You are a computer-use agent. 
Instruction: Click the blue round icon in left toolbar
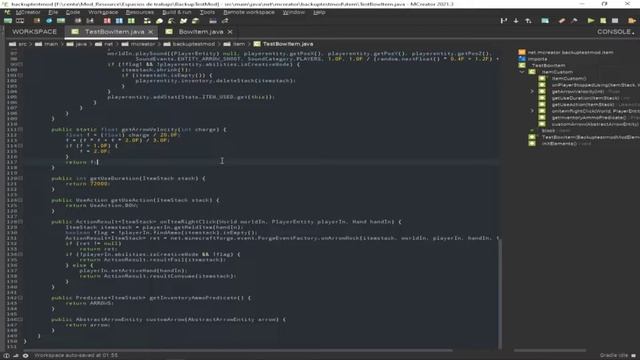tap(49, 21)
